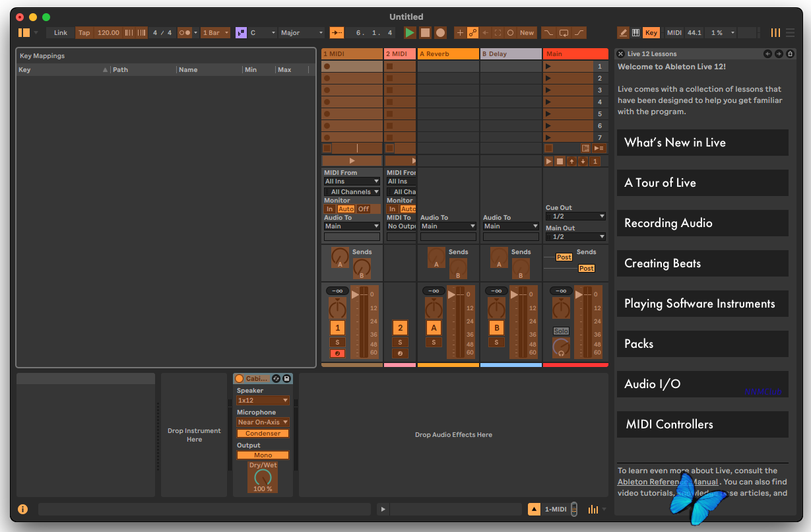
Task: Open MIDI From All Ins dropdown on 1 MIDI
Action: click(x=352, y=182)
